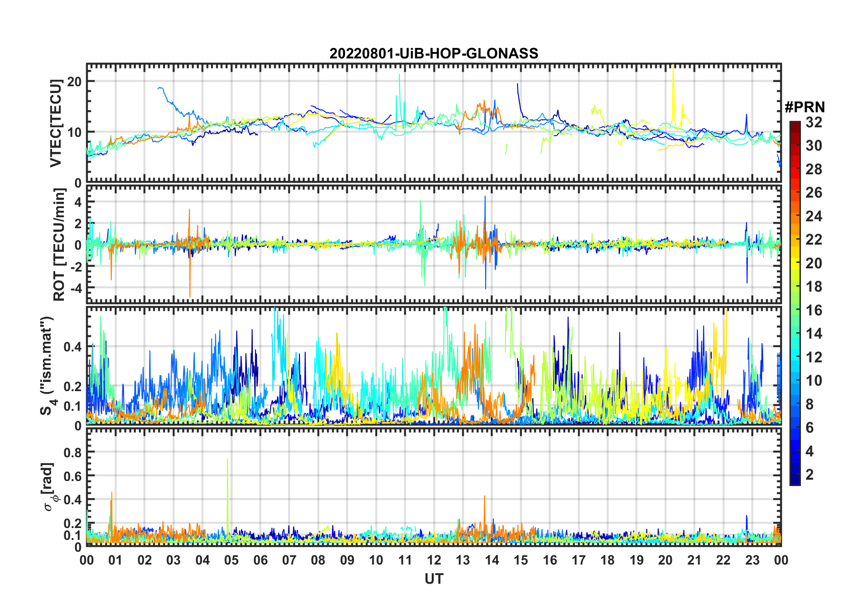
Task: Click the UT x-axis hour label 09
Action: (x=347, y=560)
